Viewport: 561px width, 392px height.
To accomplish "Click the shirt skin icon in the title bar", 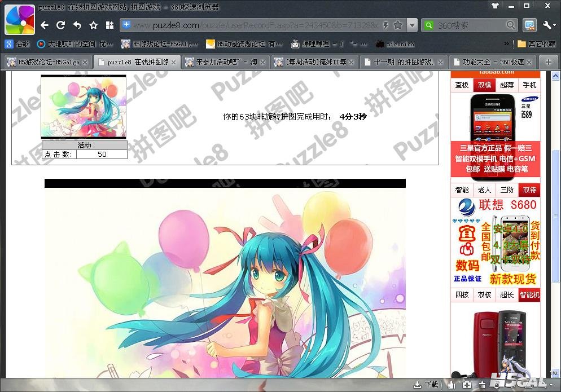I will (495, 6).
